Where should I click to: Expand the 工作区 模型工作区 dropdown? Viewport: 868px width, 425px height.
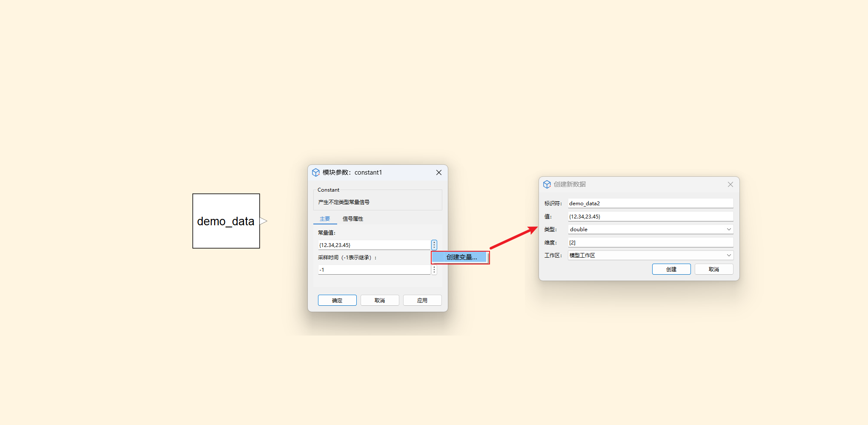[650, 256]
